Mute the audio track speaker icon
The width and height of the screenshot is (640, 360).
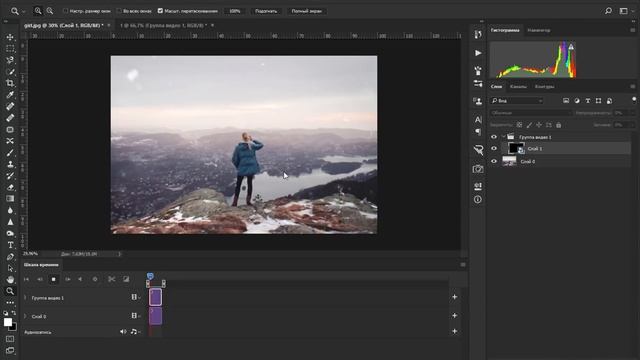pyautogui.click(x=123, y=332)
